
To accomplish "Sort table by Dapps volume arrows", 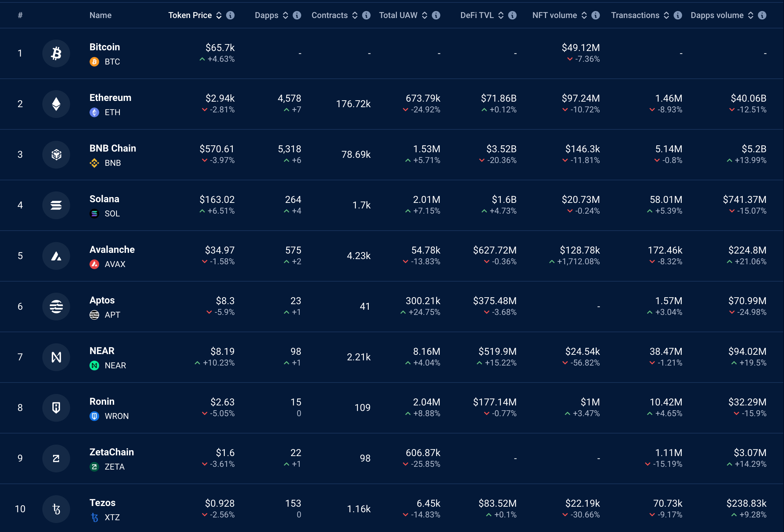I will tap(751, 15).
